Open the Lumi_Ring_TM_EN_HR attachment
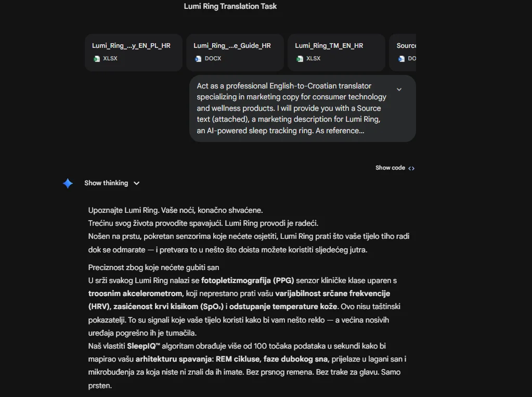 pyautogui.click(x=336, y=53)
